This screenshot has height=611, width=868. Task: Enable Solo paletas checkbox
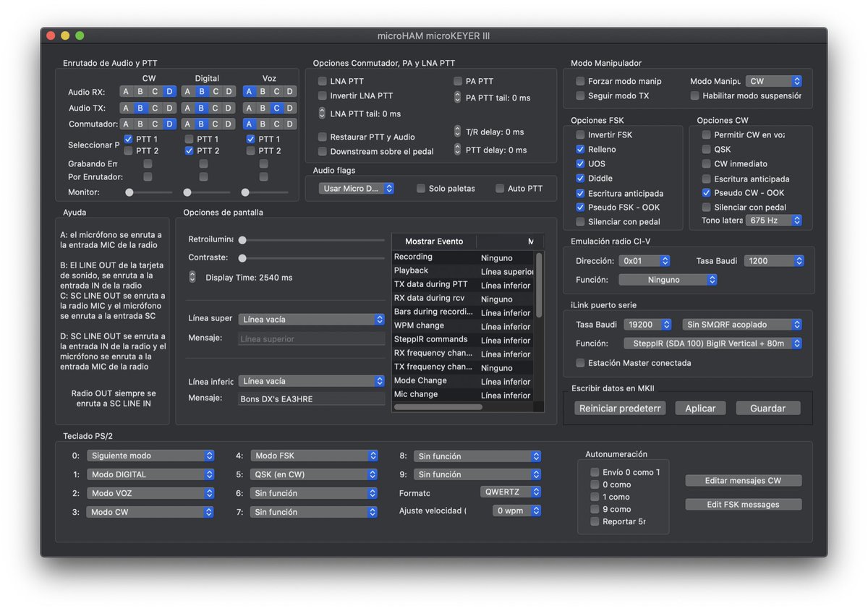(x=421, y=189)
